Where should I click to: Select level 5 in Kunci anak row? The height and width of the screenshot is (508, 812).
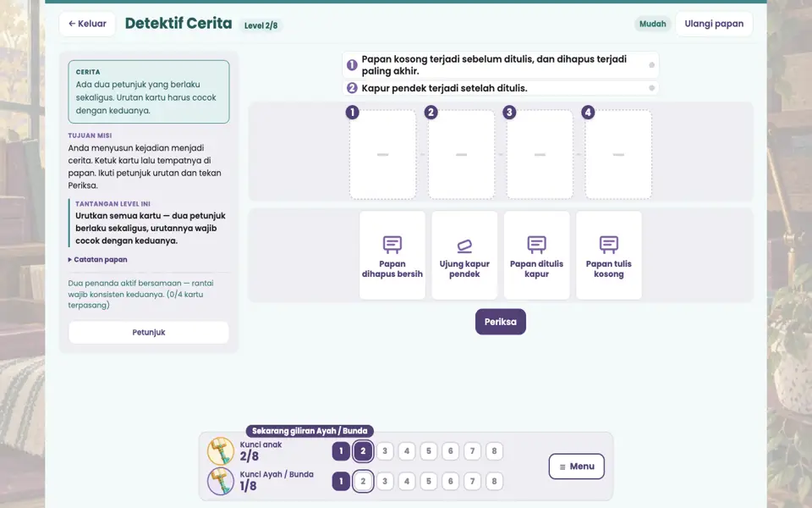click(x=428, y=451)
